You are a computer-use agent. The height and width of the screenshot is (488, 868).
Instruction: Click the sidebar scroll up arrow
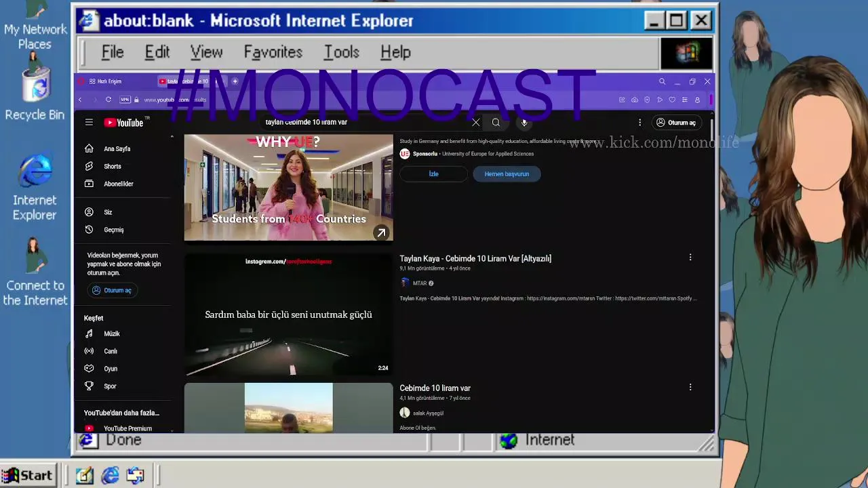172,137
